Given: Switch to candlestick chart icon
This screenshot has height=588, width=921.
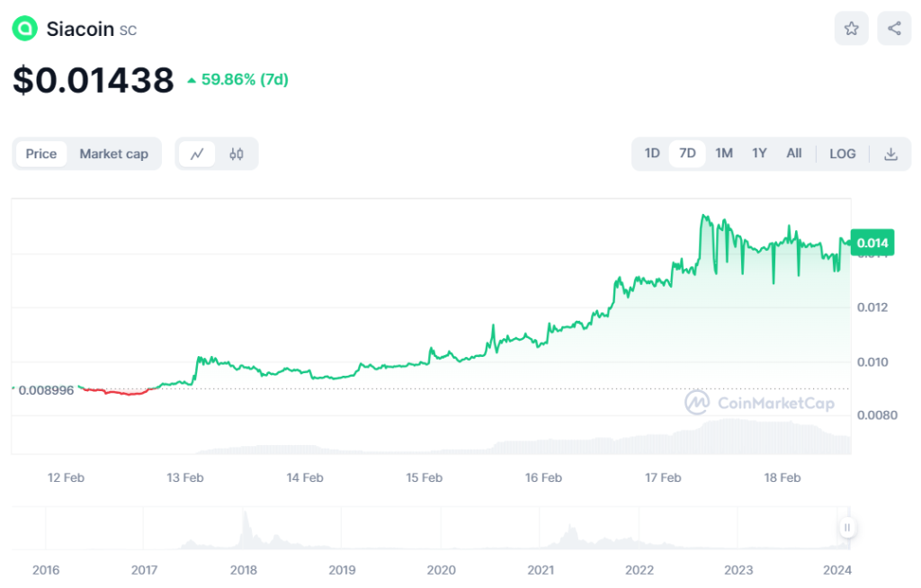Looking at the screenshot, I should click(237, 154).
